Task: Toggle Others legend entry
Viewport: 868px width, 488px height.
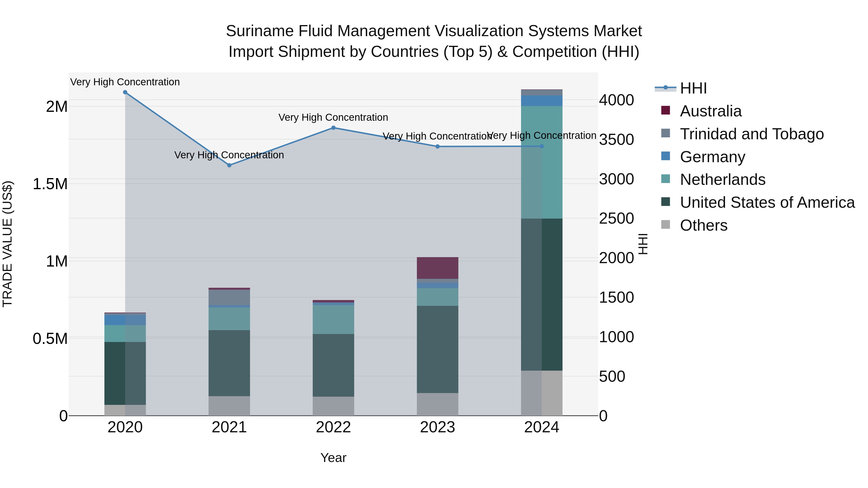Action: click(694, 225)
